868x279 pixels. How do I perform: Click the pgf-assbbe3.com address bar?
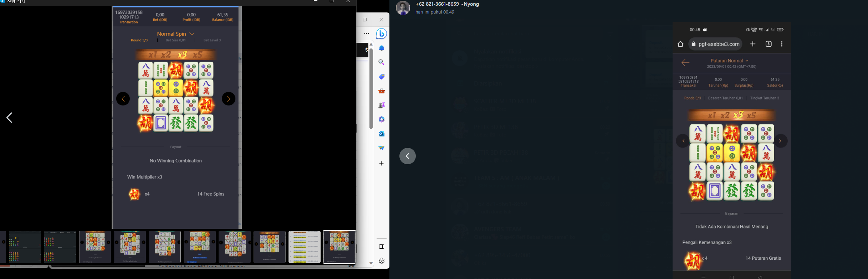coord(715,44)
